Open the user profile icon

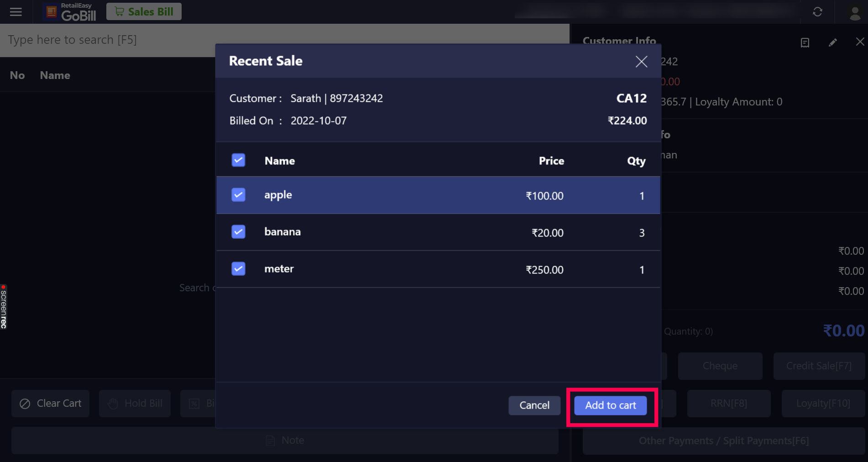[x=855, y=12]
